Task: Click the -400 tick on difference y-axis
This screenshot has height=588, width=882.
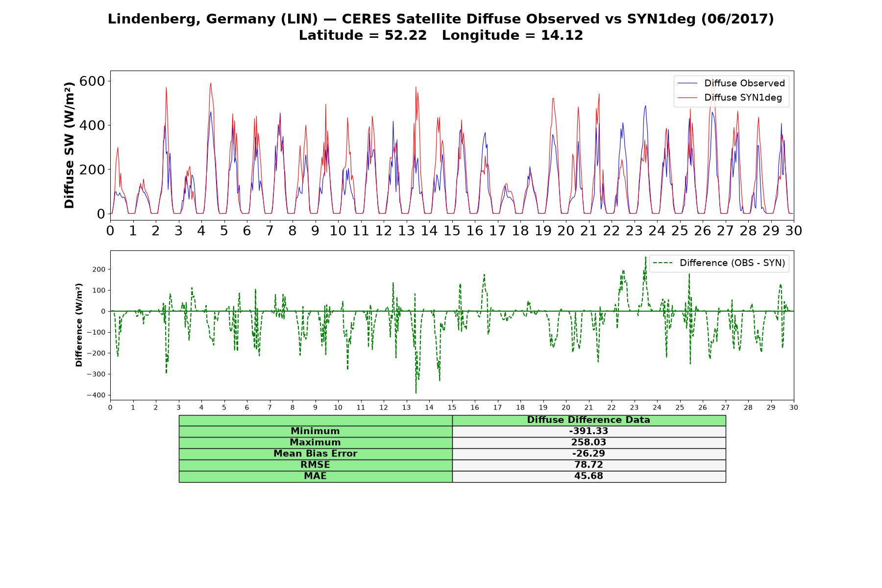Action: [x=97, y=395]
